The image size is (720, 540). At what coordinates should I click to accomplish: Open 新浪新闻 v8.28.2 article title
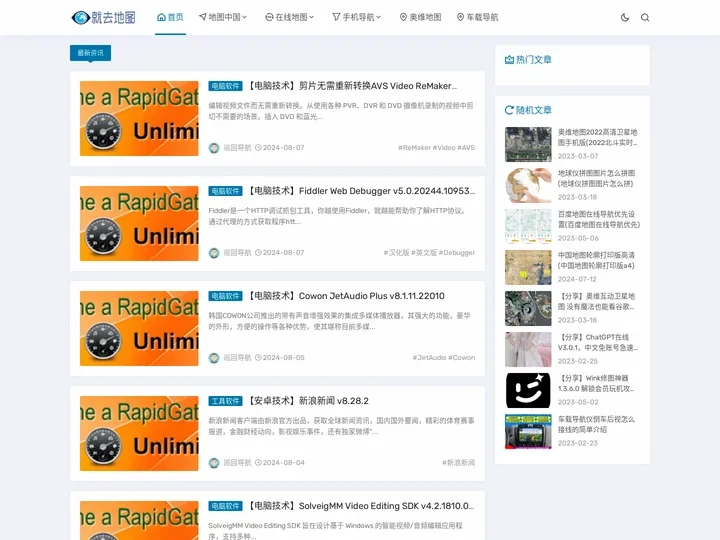(x=308, y=401)
